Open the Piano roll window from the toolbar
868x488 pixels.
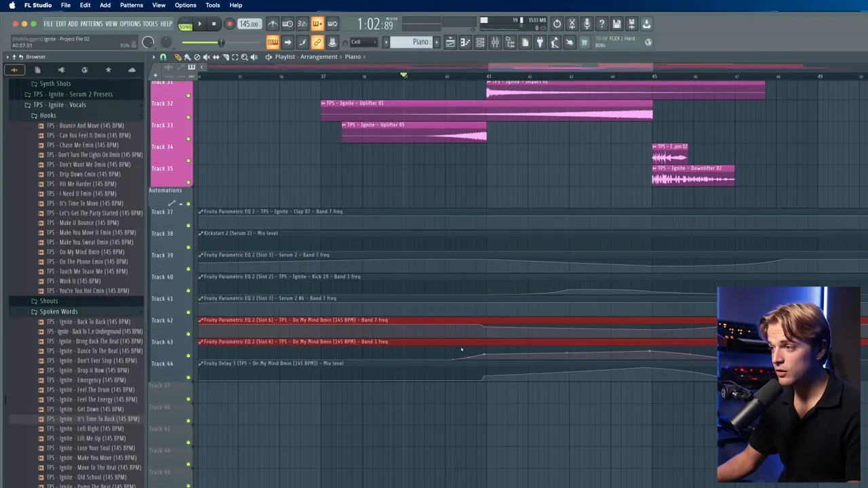click(x=465, y=42)
